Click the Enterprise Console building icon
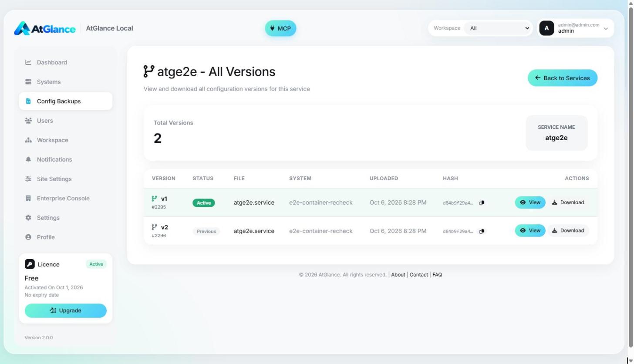 pyautogui.click(x=28, y=198)
